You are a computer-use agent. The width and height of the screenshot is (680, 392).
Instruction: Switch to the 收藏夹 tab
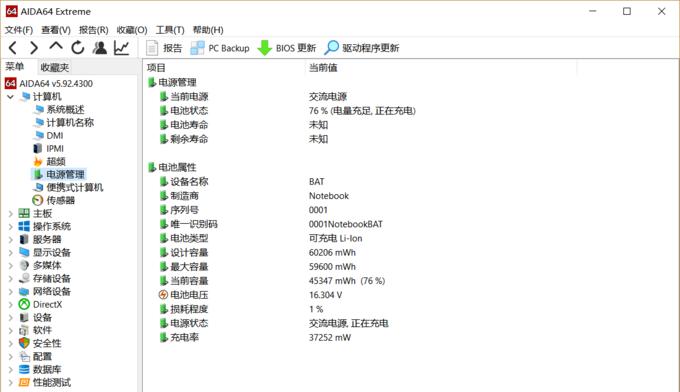(x=55, y=67)
